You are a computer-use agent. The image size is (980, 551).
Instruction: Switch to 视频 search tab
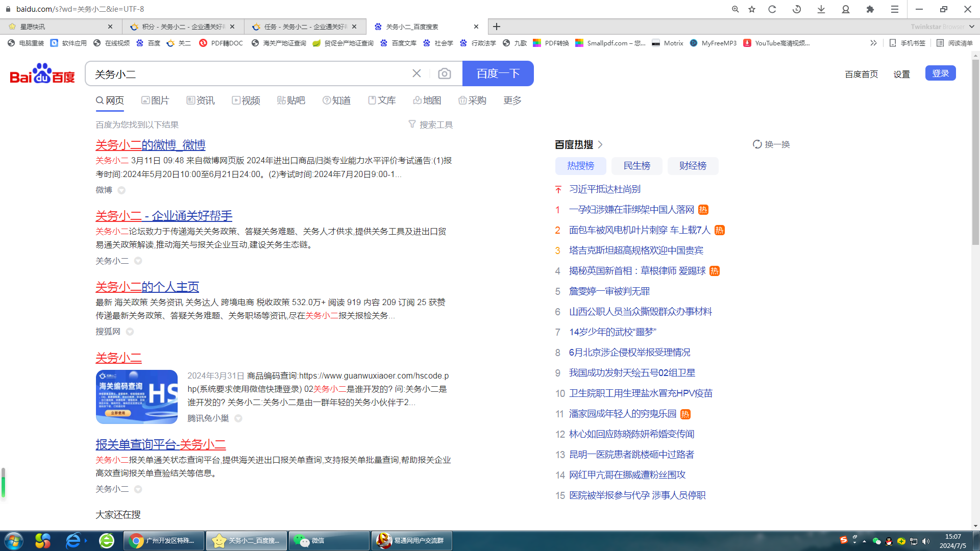click(246, 101)
